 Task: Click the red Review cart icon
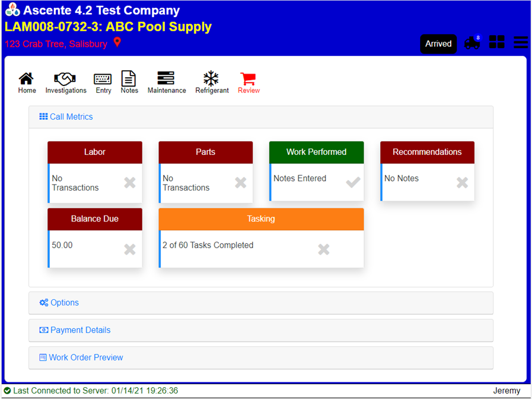click(249, 79)
